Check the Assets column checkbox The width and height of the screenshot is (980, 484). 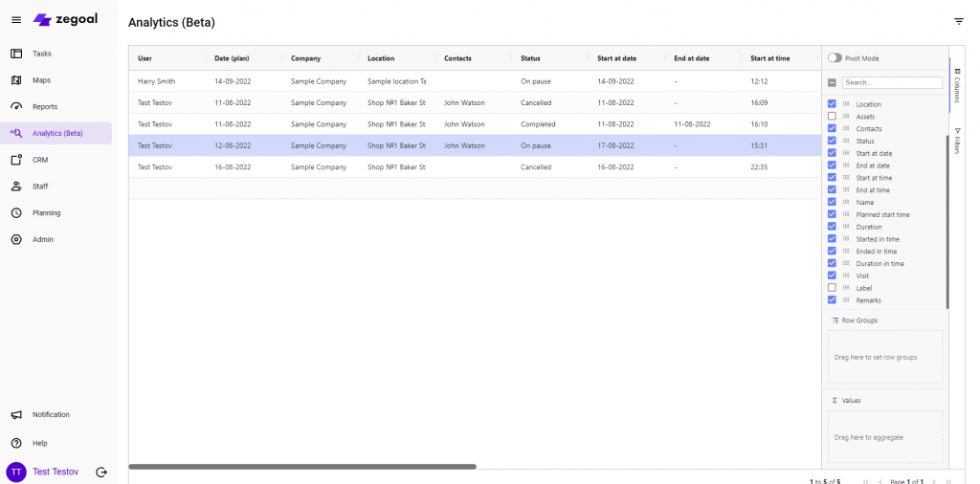tap(833, 117)
